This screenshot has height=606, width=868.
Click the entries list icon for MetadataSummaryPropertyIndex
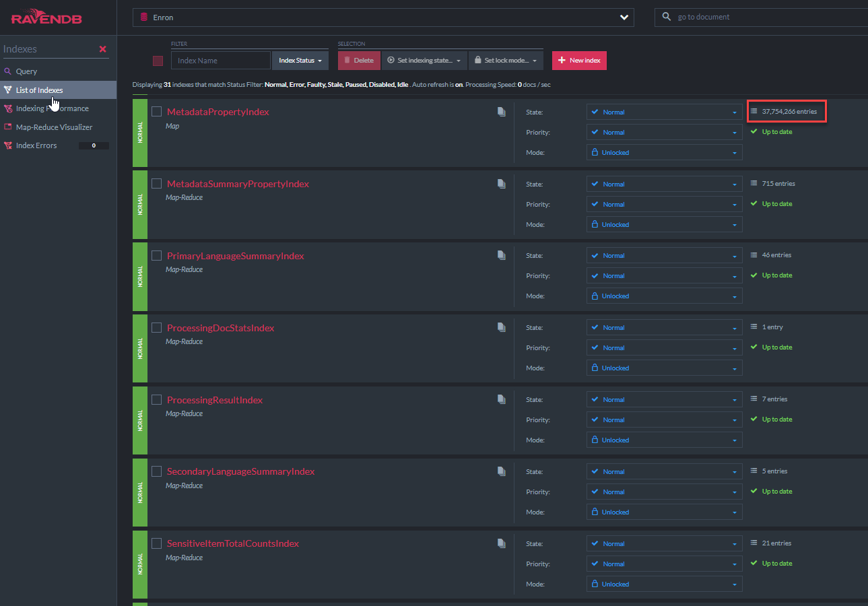point(754,183)
